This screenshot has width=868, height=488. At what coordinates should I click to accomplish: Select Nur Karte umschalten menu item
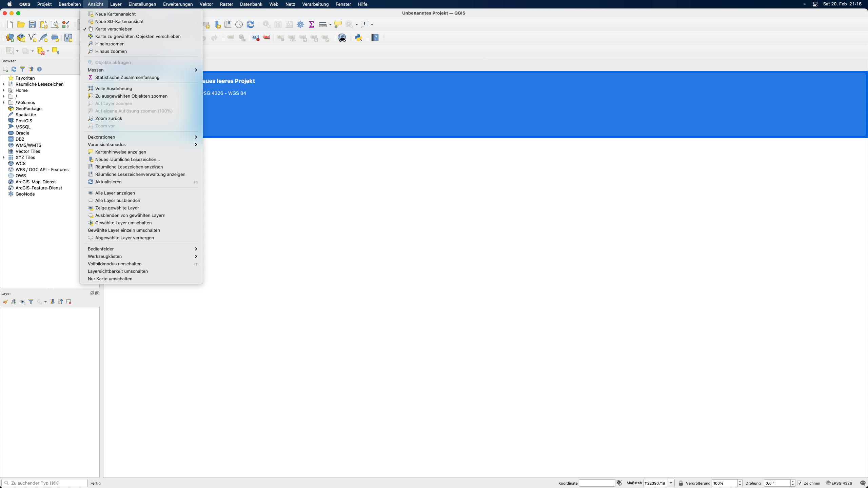[x=110, y=278]
